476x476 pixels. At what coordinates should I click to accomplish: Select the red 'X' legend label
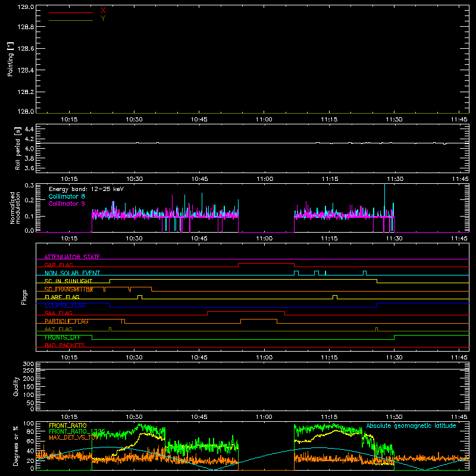click(103, 11)
